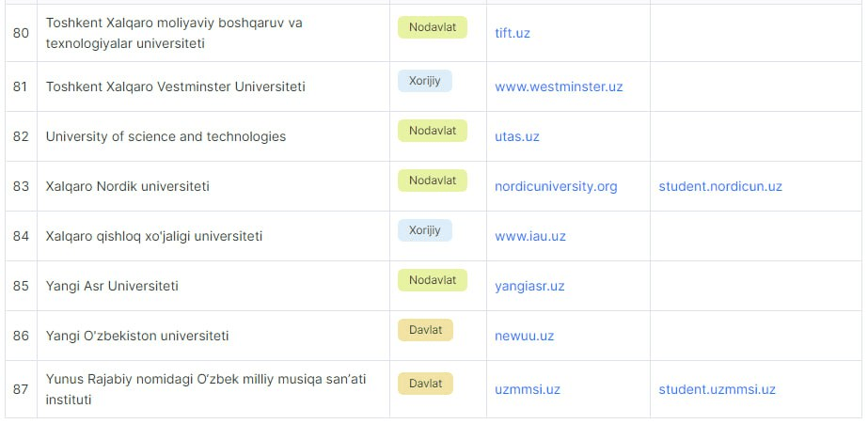Select row number 84 cell
Viewport: 868px width, 424px height.
(x=21, y=236)
